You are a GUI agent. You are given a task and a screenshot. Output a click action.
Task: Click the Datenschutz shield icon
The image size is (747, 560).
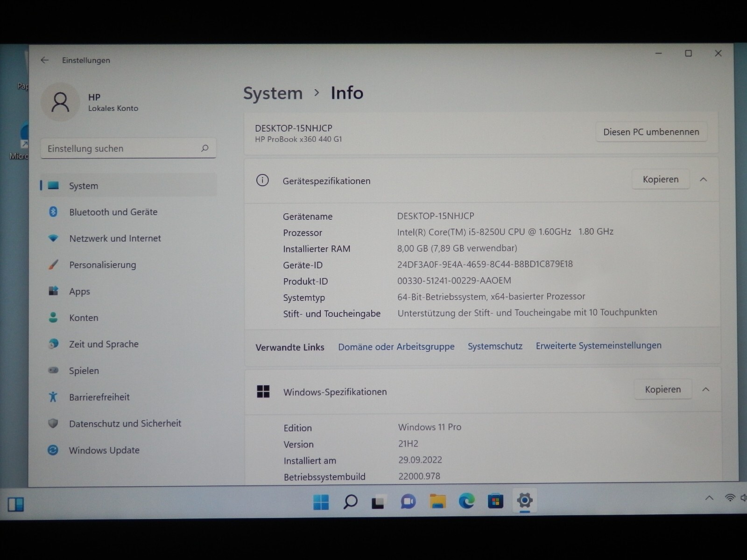(53, 423)
